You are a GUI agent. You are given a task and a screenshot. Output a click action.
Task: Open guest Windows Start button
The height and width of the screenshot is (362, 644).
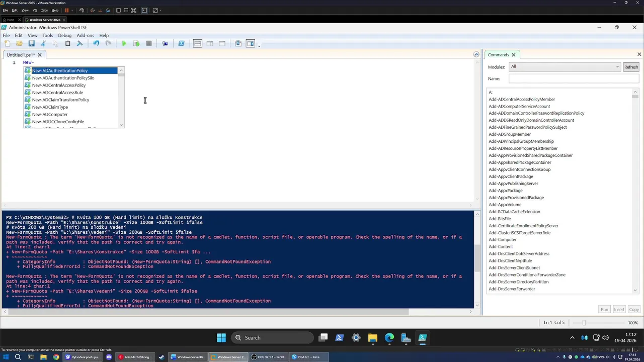click(x=221, y=338)
